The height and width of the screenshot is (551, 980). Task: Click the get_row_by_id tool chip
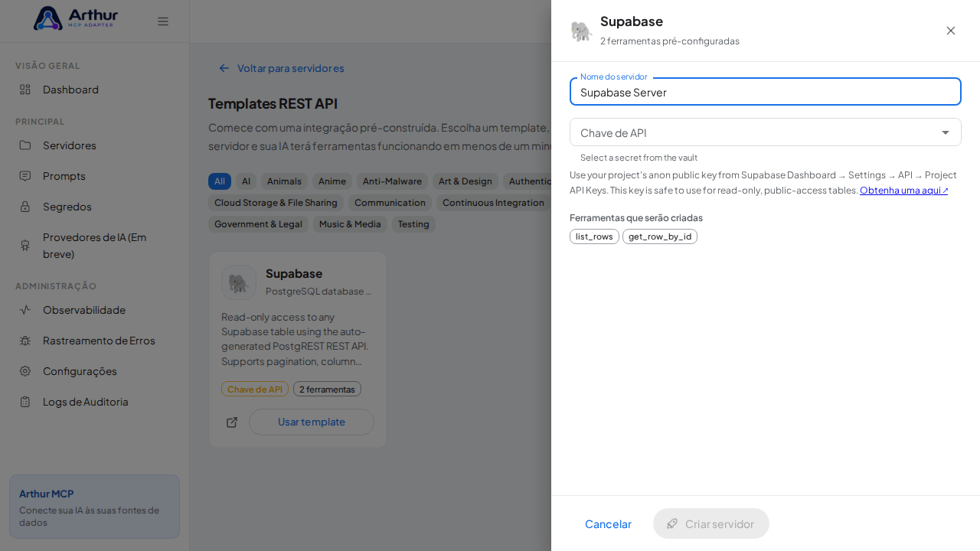tap(660, 236)
